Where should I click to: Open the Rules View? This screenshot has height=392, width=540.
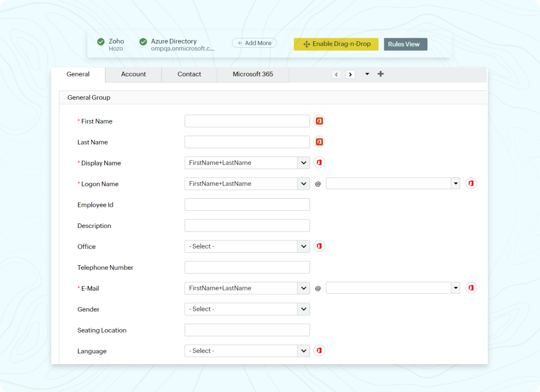click(x=405, y=44)
